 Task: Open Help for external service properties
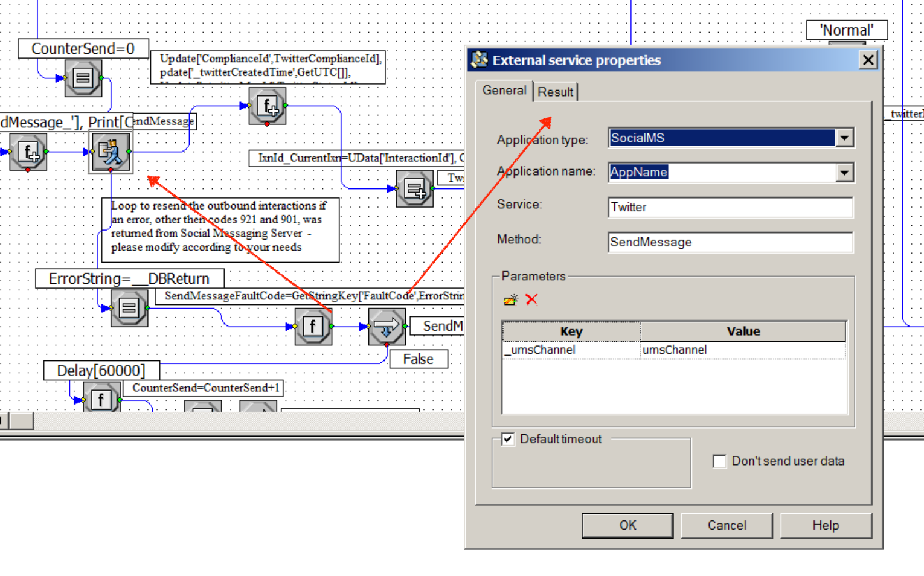(x=825, y=525)
